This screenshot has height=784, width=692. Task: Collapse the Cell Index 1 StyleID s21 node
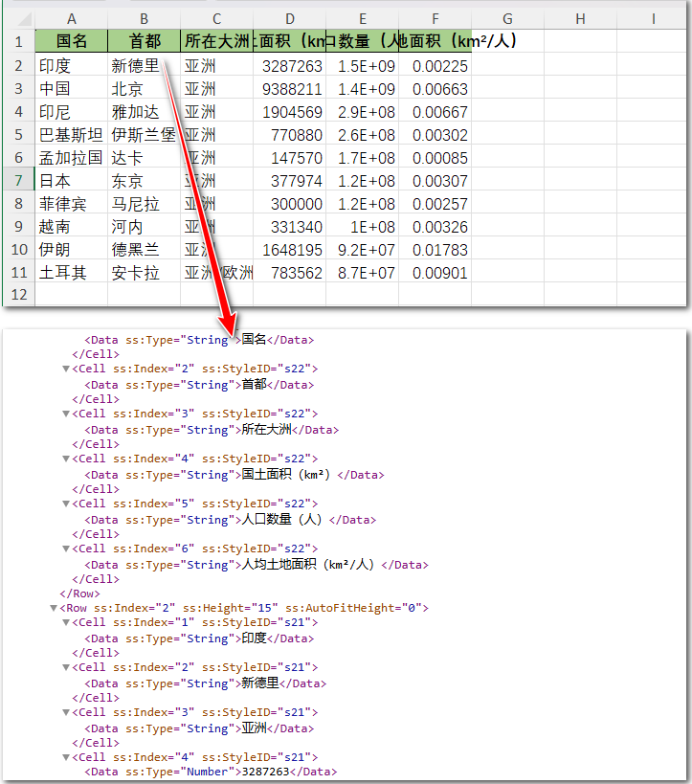(x=65, y=622)
